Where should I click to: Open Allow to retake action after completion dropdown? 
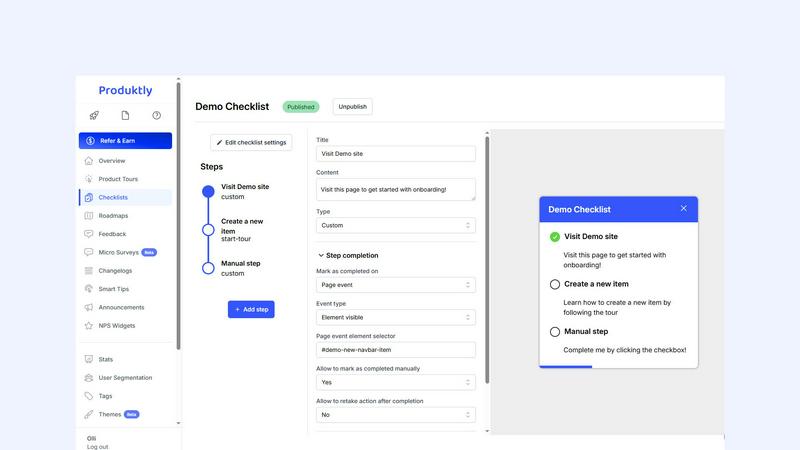[x=396, y=415]
